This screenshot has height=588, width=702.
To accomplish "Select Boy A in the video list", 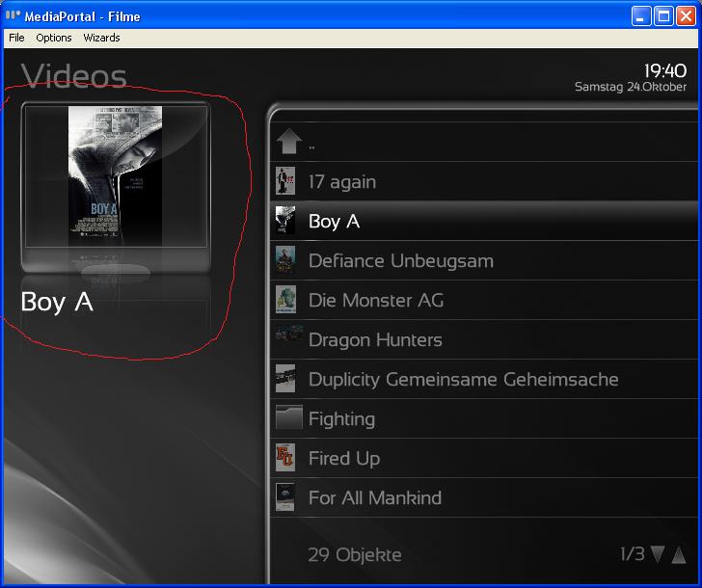I will (334, 221).
